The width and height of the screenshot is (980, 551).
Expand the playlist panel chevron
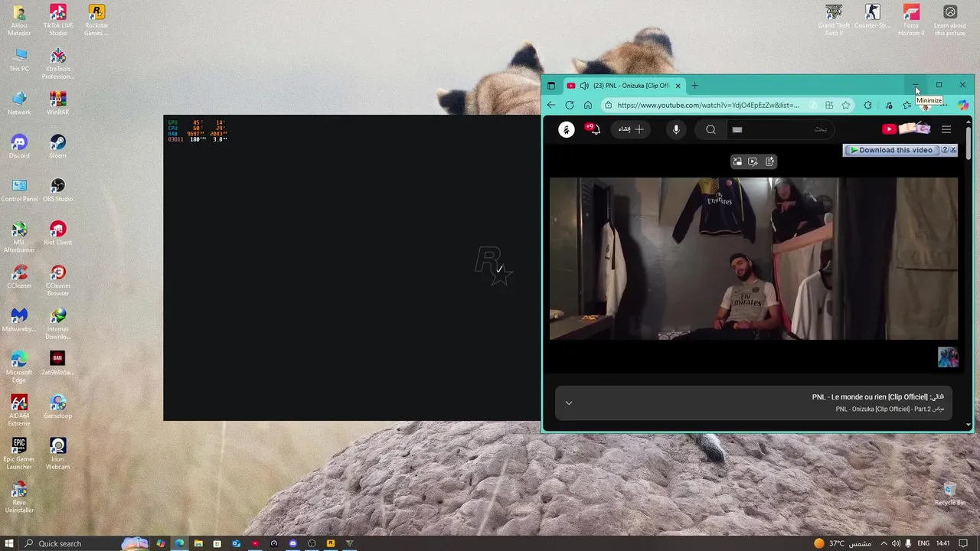click(x=569, y=403)
